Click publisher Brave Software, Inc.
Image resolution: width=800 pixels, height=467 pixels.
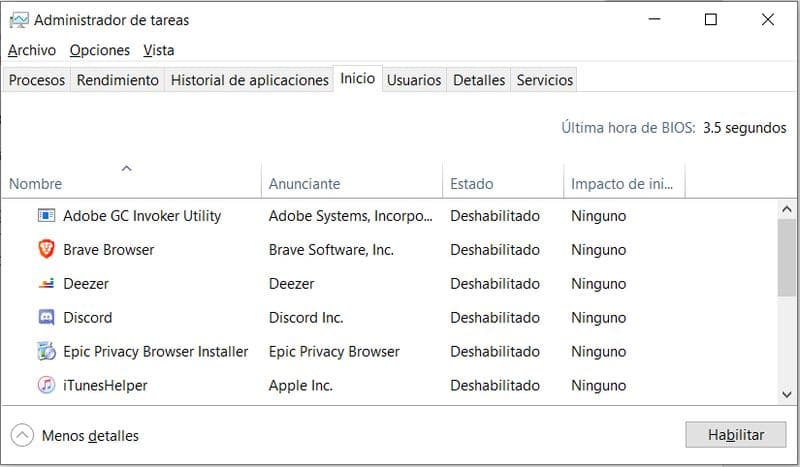coord(331,250)
